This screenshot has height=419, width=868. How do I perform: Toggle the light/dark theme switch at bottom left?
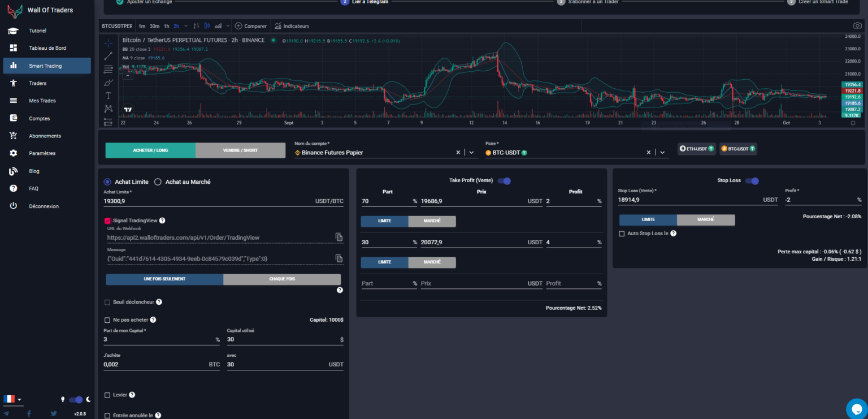pos(75,399)
